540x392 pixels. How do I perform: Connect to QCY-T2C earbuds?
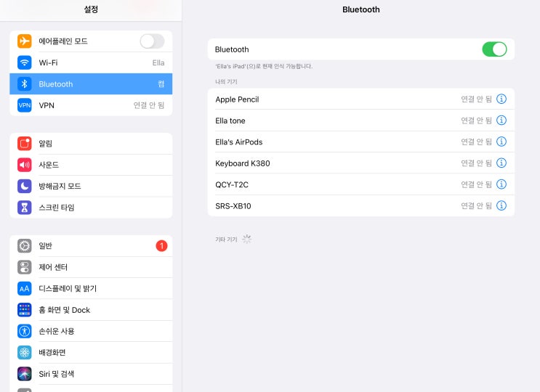(x=361, y=184)
